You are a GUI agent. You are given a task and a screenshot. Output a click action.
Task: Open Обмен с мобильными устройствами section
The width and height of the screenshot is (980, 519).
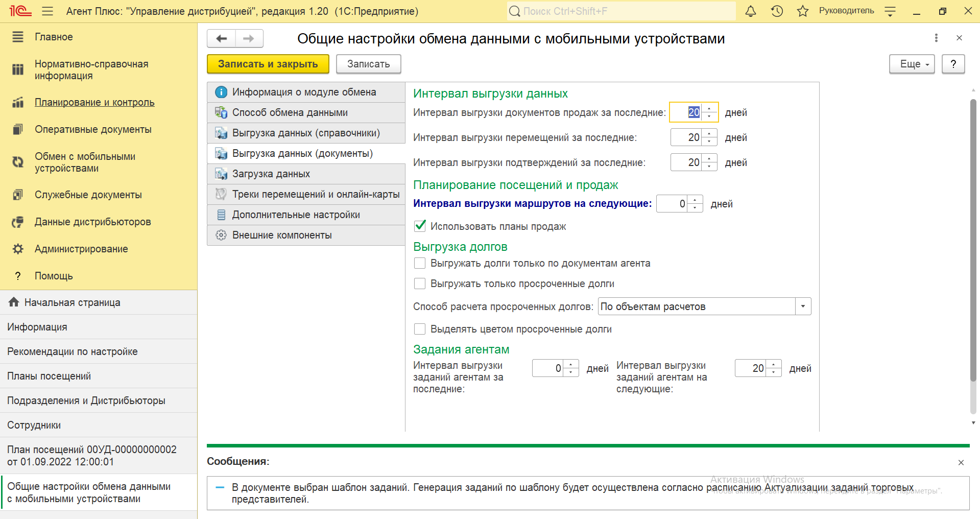85,162
